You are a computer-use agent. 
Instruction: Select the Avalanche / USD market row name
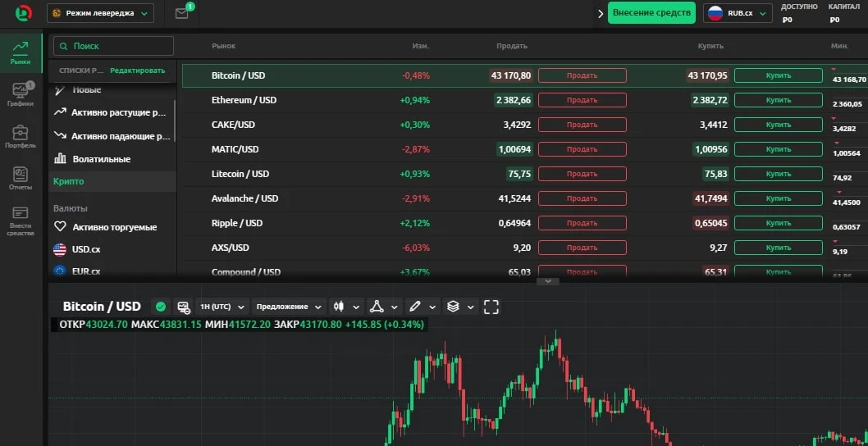click(x=244, y=198)
